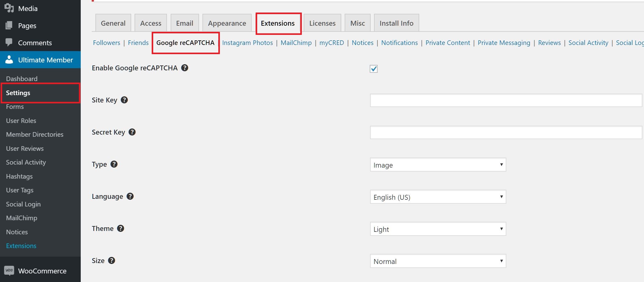Click help icon next to Site Key
The height and width of the screenshot is (282, 644).
click(x=124, y=100)
